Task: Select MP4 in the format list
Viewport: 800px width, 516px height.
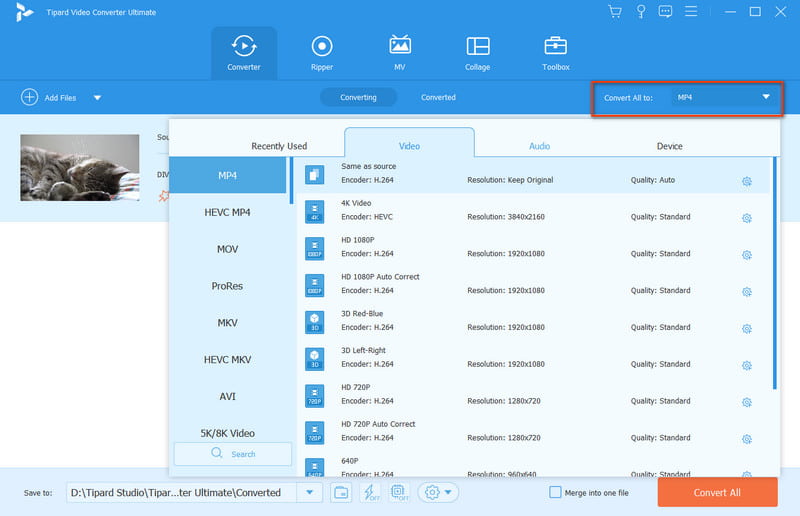Action: [x=228, y=175]
